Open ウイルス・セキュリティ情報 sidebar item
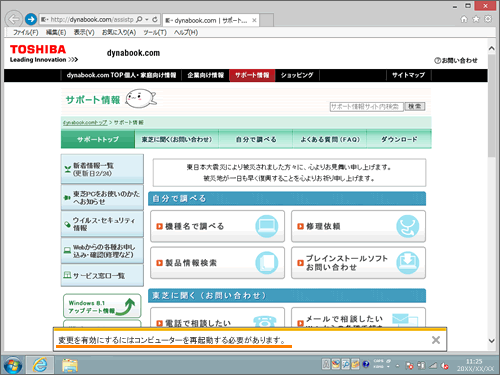The height and width of the screenshot is (375, 500). [102, 224]
